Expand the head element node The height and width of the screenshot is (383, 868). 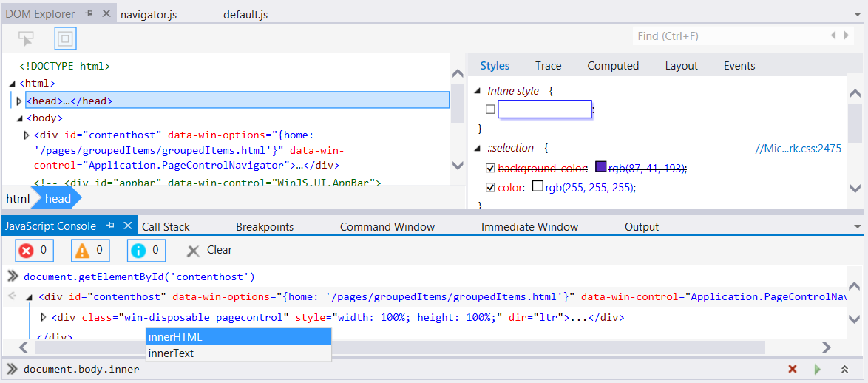click(x=19, y=101)
